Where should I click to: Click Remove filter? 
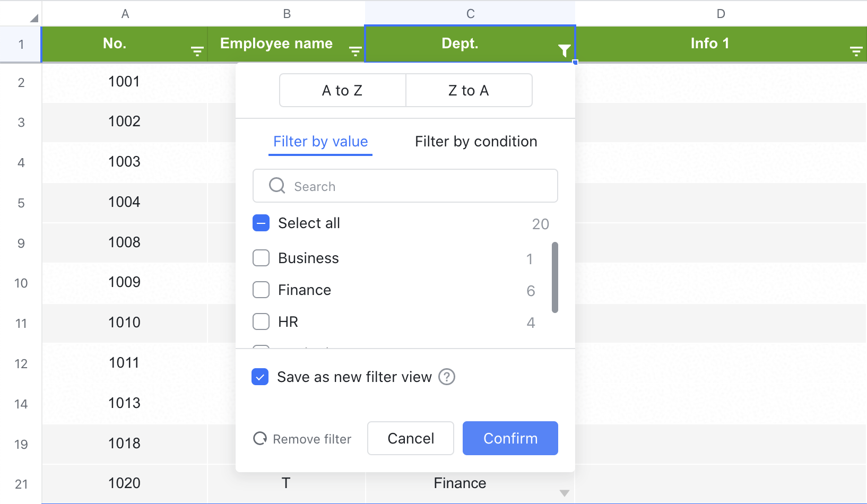(x=302, y=439)
